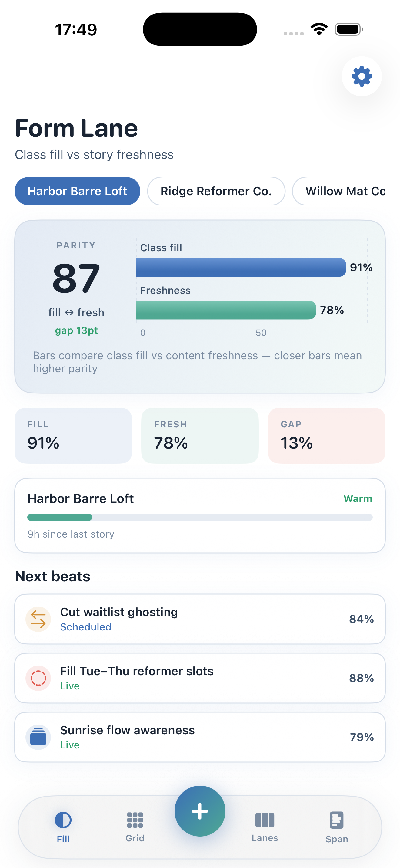
Task: Select the Willow Mat Co chip
Action: [x=339, y=191]
